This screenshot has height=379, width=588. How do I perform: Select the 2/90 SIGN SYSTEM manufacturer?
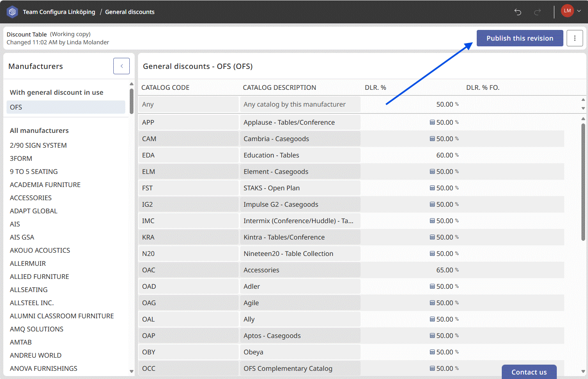[38, 145]
